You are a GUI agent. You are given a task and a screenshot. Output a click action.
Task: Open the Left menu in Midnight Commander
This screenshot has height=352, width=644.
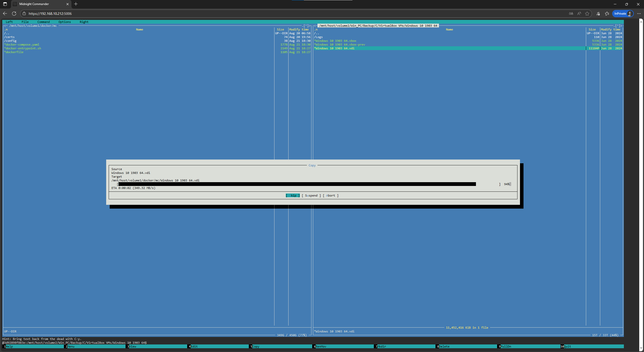(9, 22)
